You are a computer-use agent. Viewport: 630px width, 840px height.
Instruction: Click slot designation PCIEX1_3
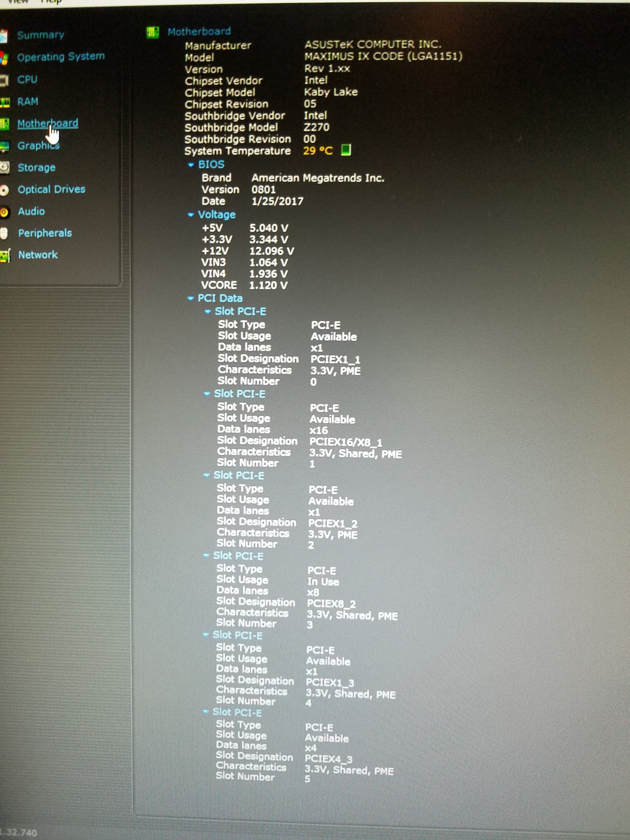(x=330, y=682)
